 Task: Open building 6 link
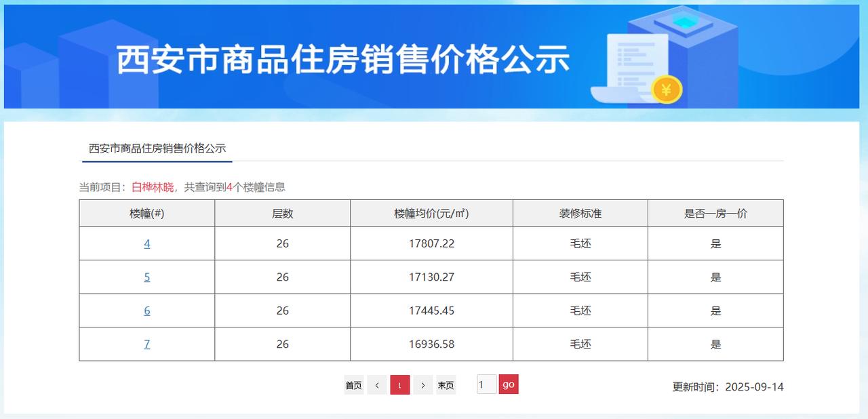coord(147,311)
